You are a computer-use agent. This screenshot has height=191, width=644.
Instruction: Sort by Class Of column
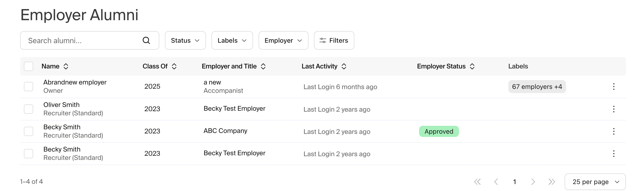tap(174, 66)
